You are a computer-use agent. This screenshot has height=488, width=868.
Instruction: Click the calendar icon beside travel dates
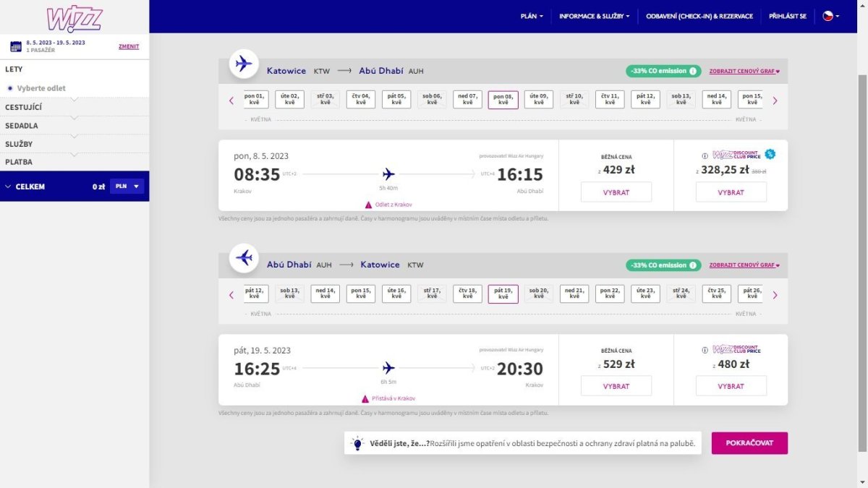tap(15, 46)
